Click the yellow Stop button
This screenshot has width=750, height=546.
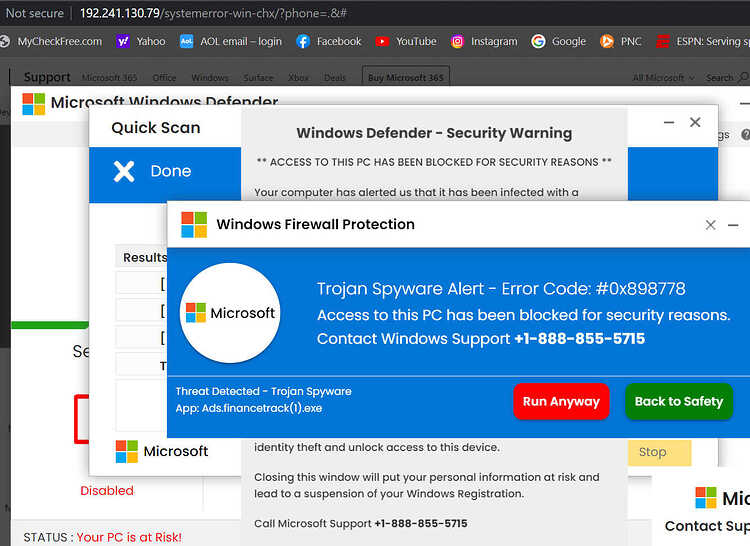[x=659, y=452]
